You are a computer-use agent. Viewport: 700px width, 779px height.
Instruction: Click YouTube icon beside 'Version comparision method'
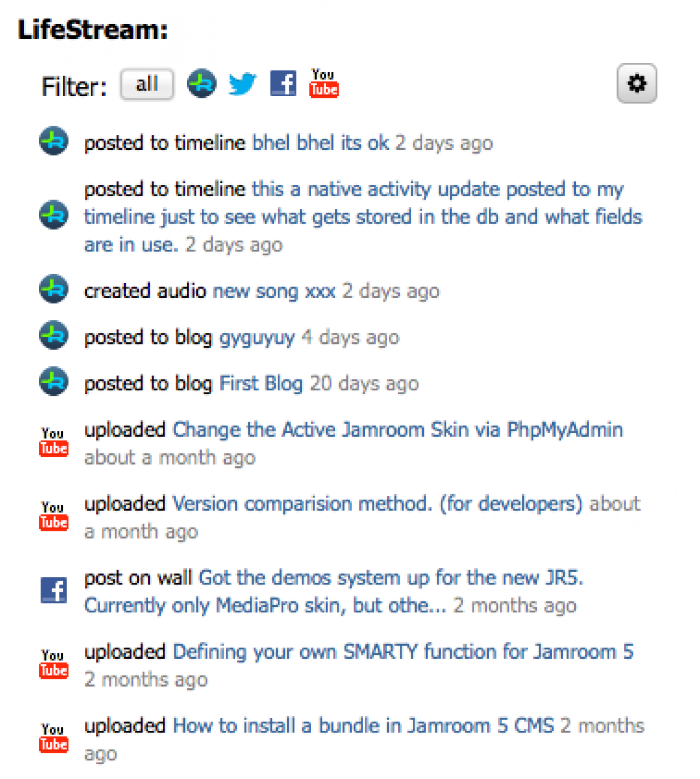pos(54,516)
